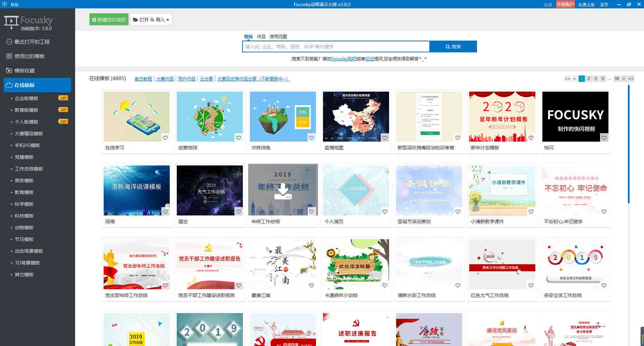Viewport: 644px width, 346px height.
Task: Expand 党建模板 category
Action: click(x=37, y=157)
